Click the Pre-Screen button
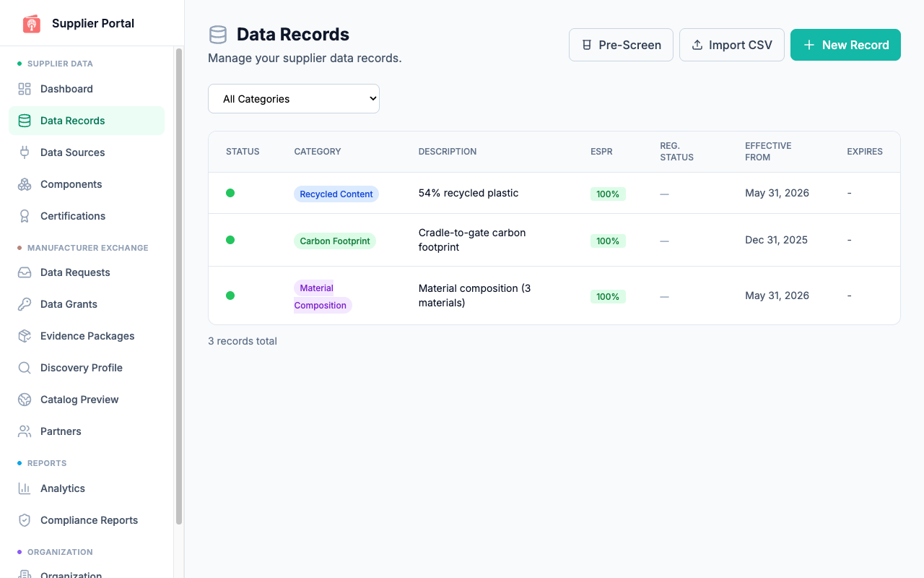 [621, 45]
